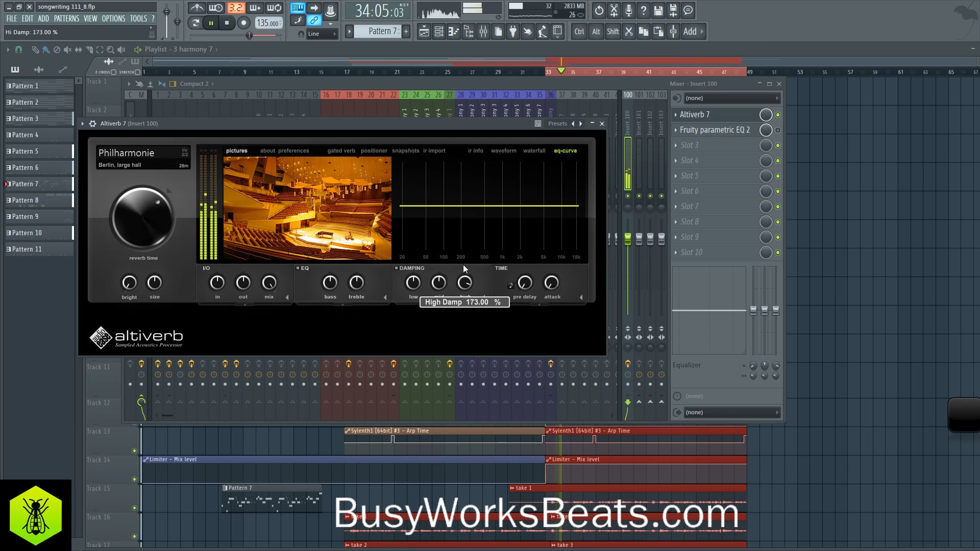The height and width of the screenshot is (551, 980).
Task: Open the mixer output (none) dropdown at bottom
Action: tap(731, 412)
